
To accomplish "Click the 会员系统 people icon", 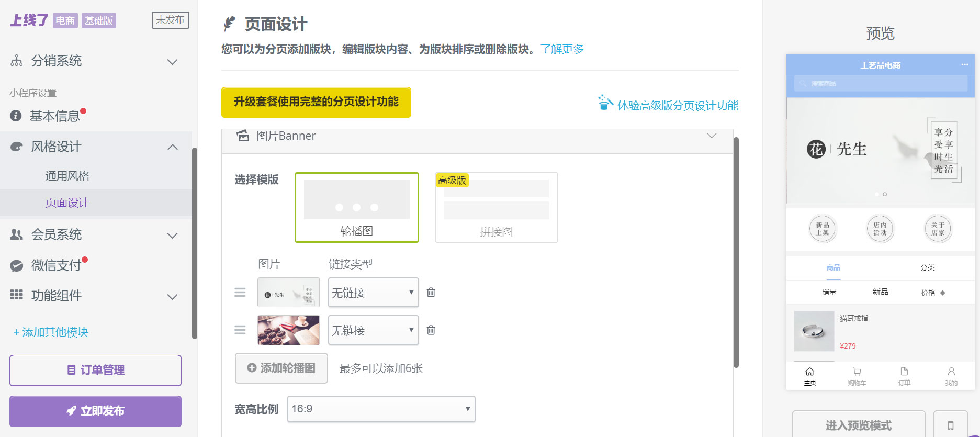I will [x=17, y=234].
